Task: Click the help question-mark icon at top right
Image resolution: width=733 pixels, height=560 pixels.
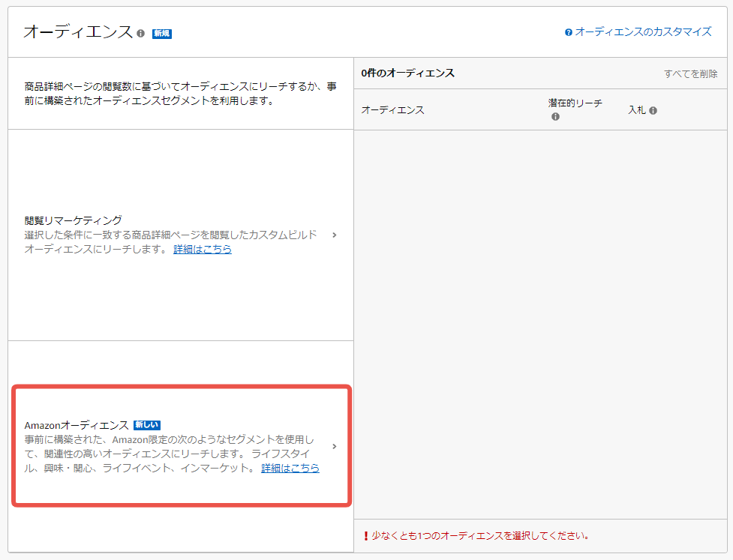Action: tap(569, 32)
